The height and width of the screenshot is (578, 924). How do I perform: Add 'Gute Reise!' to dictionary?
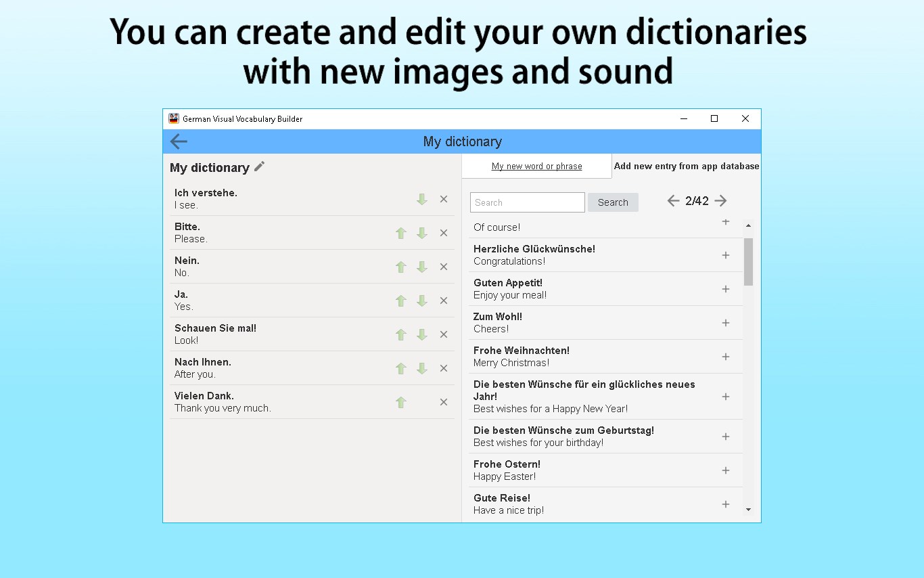(x=726, y=504)
